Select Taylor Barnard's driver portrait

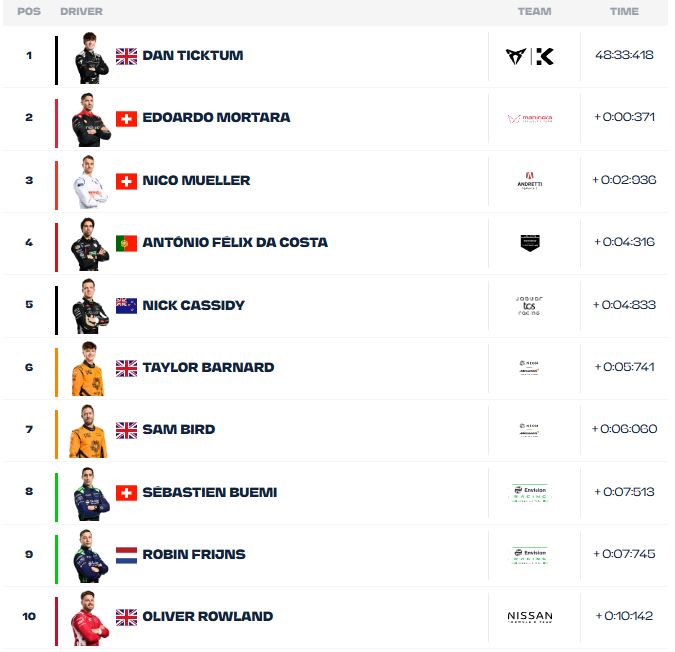coord(88,369)
